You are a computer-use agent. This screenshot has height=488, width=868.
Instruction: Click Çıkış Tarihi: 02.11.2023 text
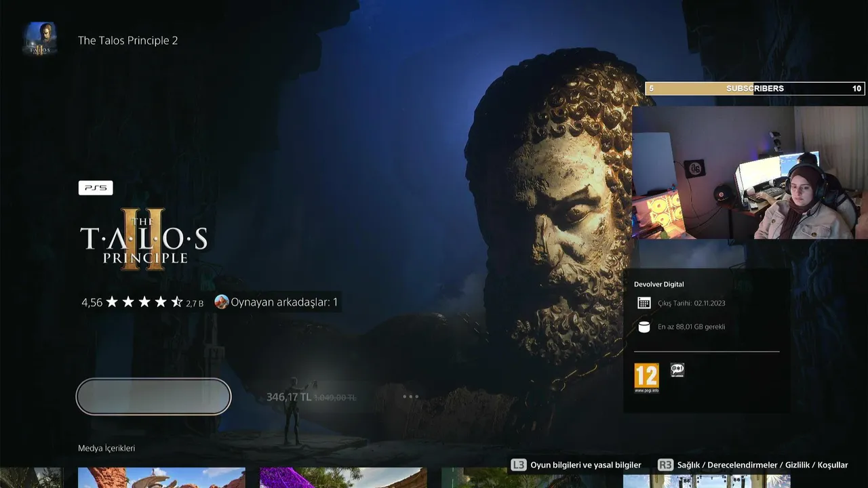coord(692,304)
